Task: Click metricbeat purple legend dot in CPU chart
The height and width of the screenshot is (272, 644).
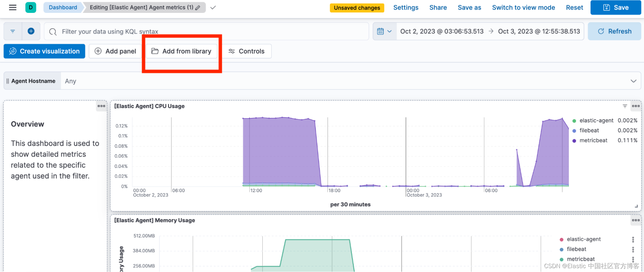Action: (574, 141)
